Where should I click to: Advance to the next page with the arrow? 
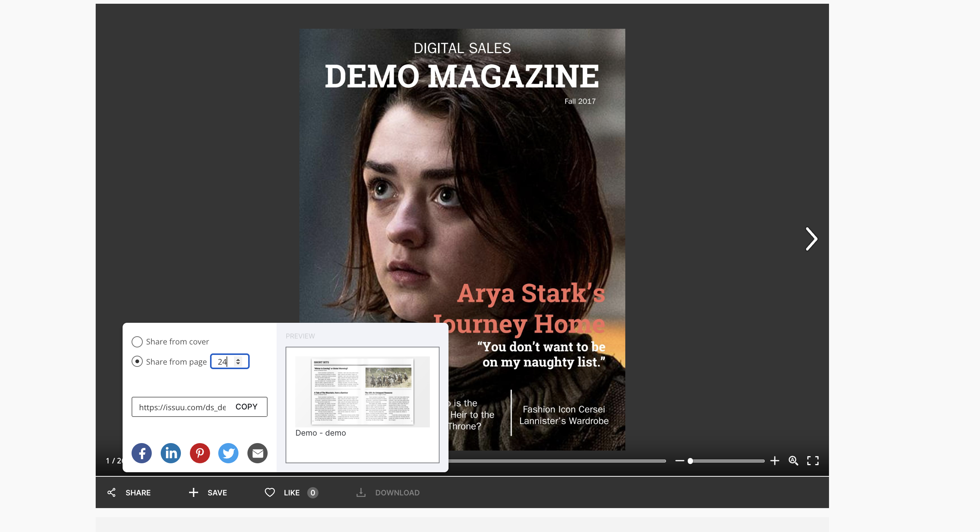811,239
